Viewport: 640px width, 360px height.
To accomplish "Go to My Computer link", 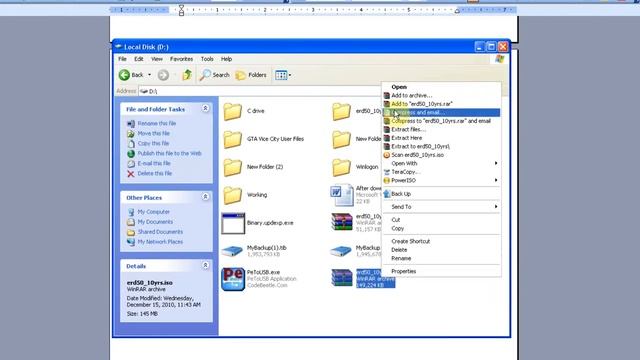I will (x=153, y=212).
